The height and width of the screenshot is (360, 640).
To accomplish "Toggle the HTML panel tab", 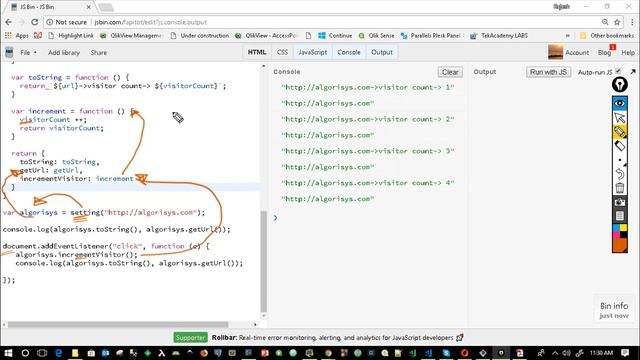I will click(257, 52).
